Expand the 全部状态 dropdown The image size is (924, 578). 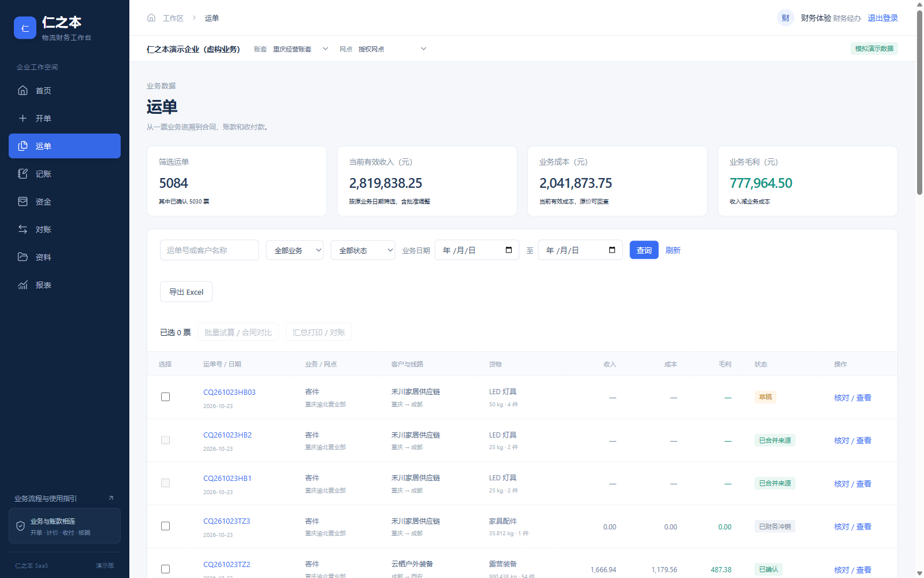click(363, 250)
